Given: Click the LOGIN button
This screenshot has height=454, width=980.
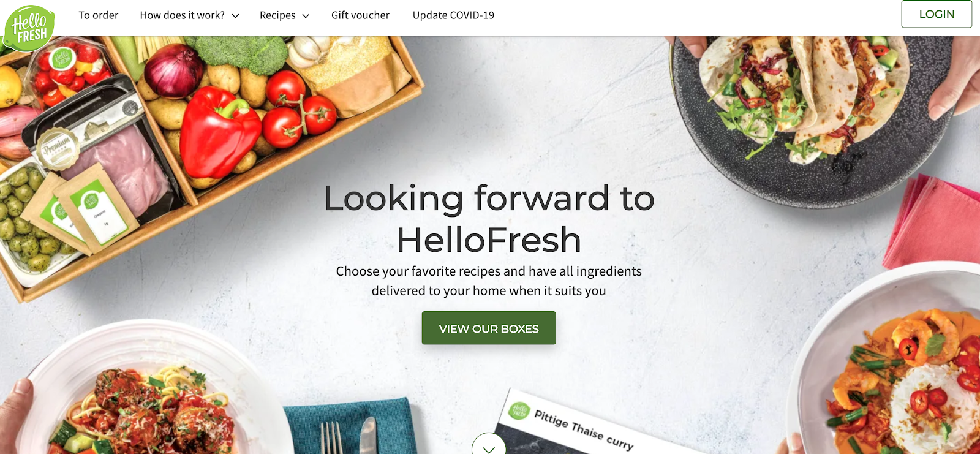Looking at the screenshot, I should click(937, 14).
